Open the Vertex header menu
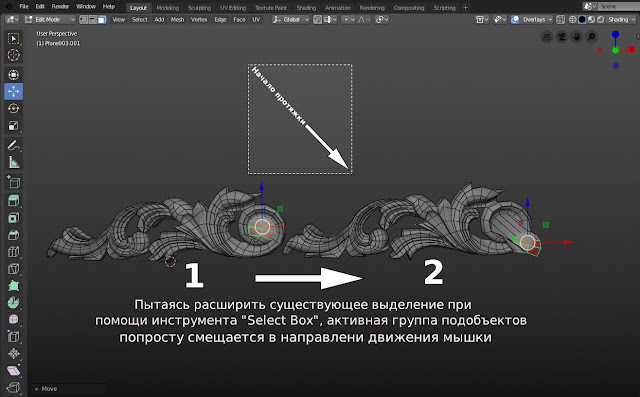 (199, 19)
